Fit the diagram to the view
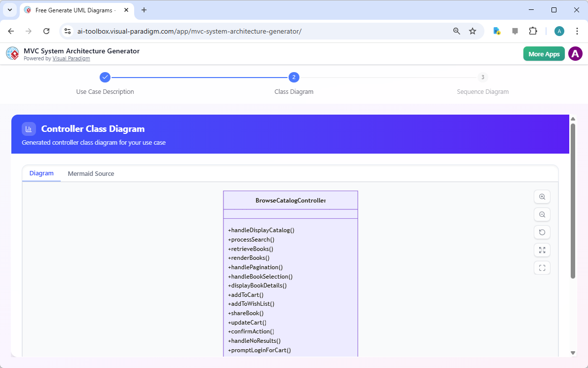 coord(542,250)
